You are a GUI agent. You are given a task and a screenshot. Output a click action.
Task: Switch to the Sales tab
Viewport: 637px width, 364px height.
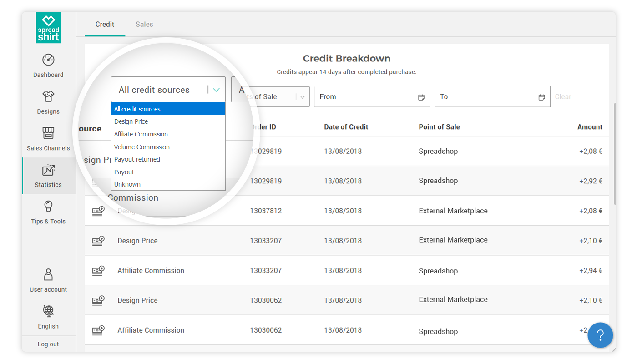(x=144, y=25)
